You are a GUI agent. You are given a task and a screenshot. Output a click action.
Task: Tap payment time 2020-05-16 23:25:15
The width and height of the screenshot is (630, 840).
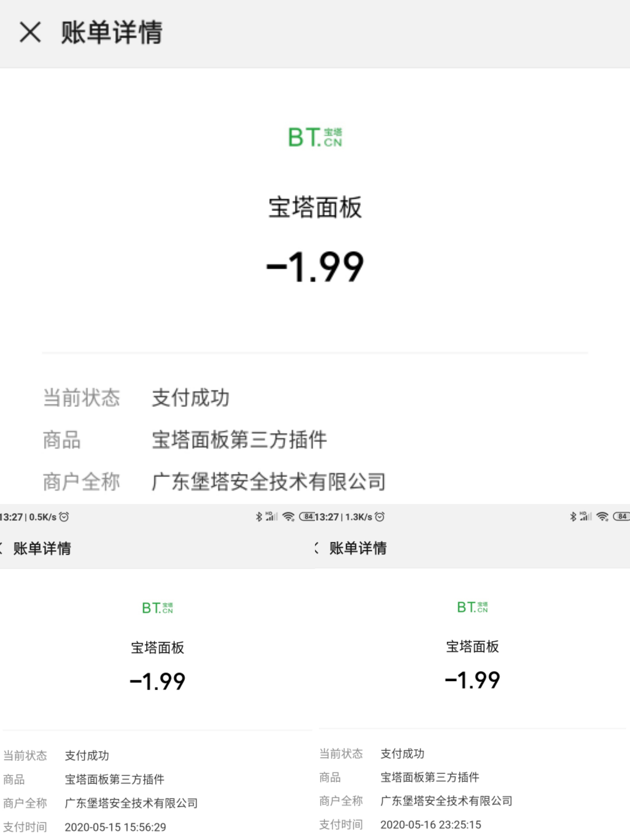431,825
